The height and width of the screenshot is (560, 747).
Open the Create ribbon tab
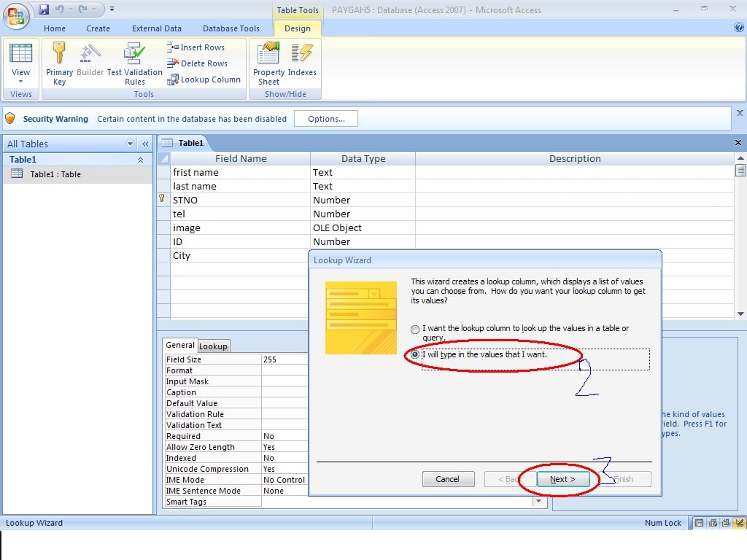pos(98,28)
